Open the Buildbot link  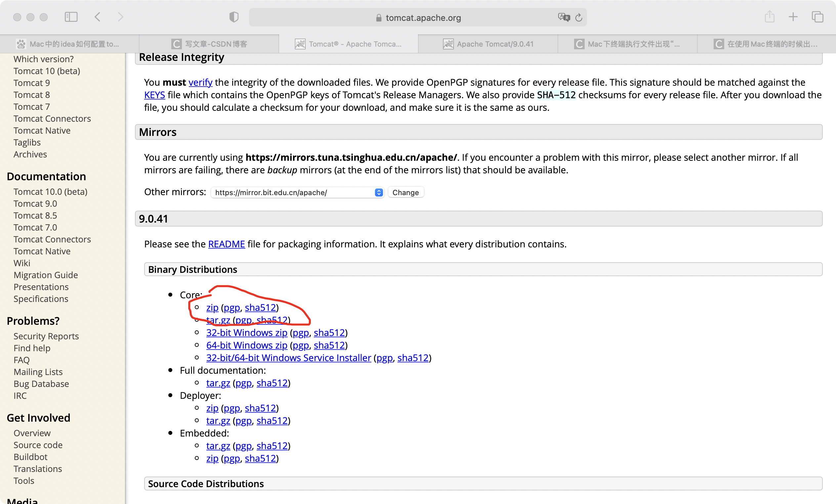pos(30,457)
